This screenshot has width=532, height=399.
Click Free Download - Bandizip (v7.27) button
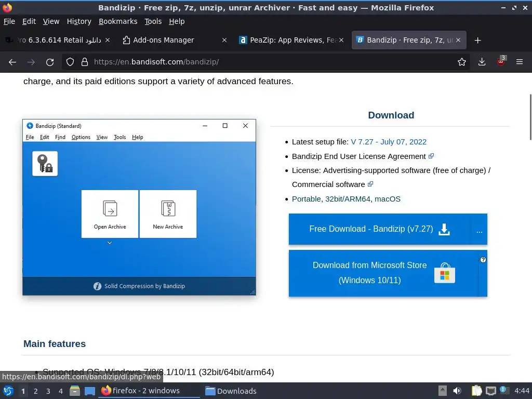pos(380,229)
